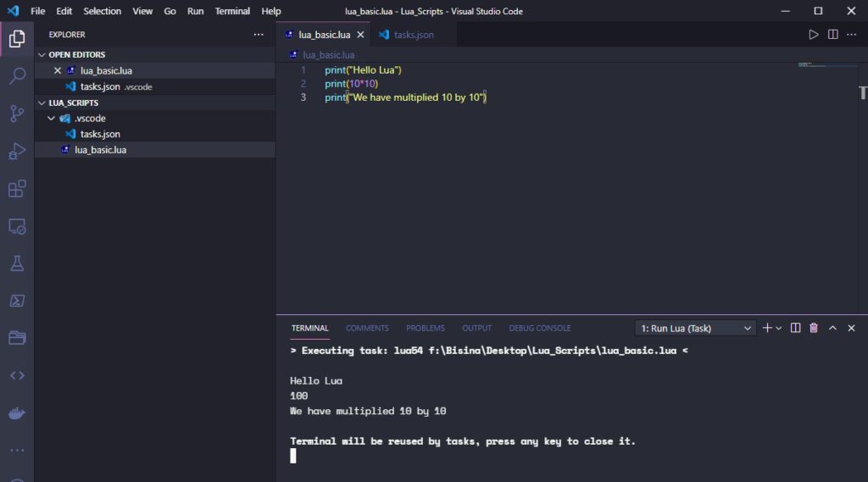Open the Run and Debug view
868x482 pixels.
17,151
